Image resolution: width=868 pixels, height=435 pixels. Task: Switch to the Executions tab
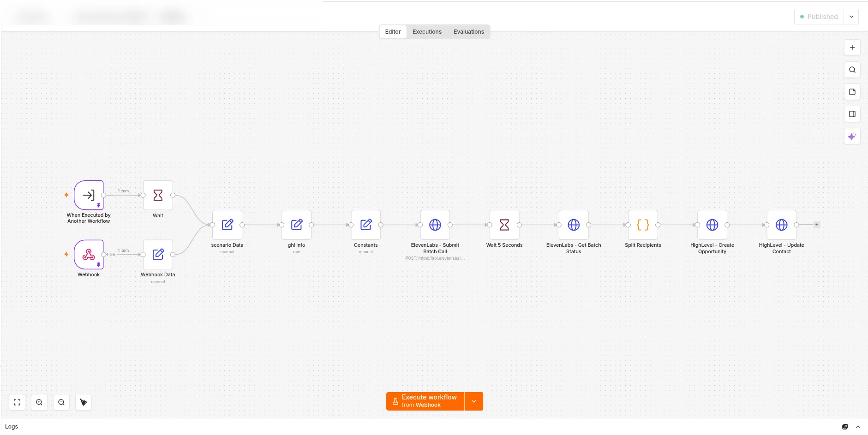click(x=427, y=32)
